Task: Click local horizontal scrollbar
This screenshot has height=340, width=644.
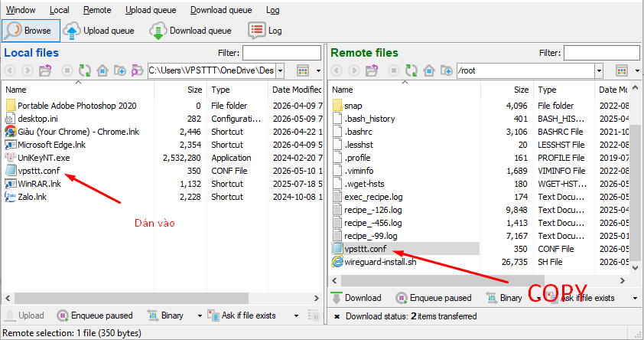Action: (132, 298)
